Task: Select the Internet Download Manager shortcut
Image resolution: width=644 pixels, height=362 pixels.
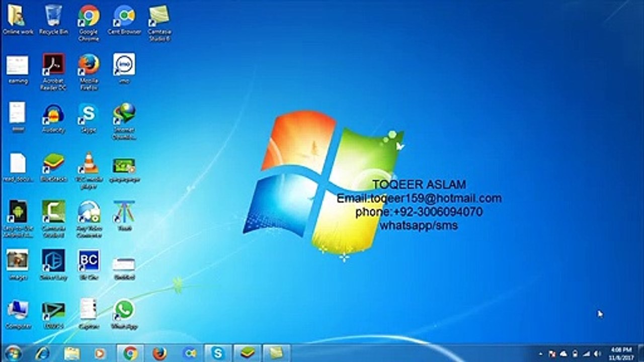Action: (124, 121)
